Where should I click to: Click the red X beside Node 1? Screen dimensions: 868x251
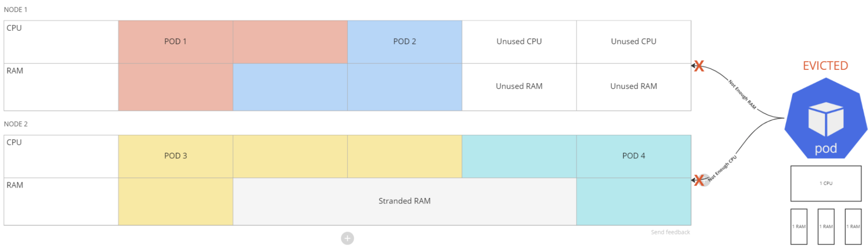coord(699,66)
